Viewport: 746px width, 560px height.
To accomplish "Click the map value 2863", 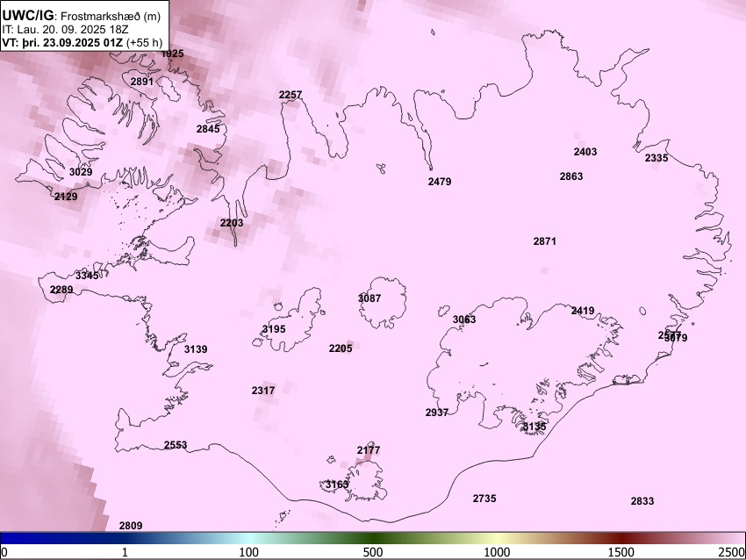I will (x=571, y=176).
